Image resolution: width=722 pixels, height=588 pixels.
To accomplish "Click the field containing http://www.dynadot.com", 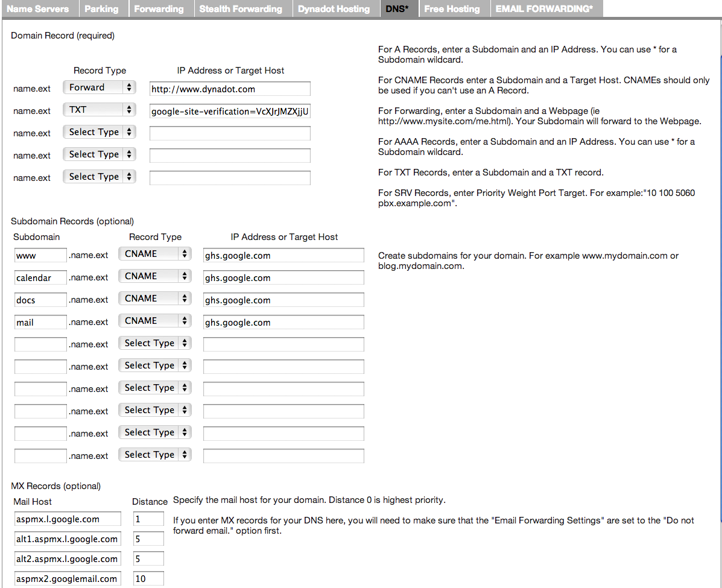I will pos(229,89).
